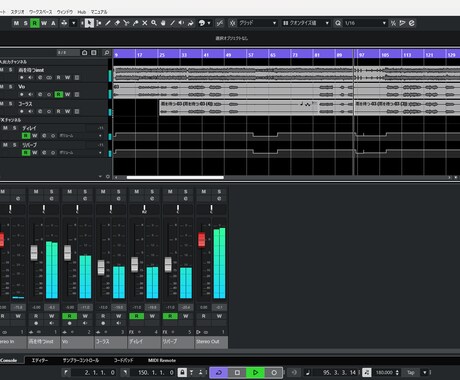
Task: Switch to the MIDI Remote tab
Action: [162, 360]
